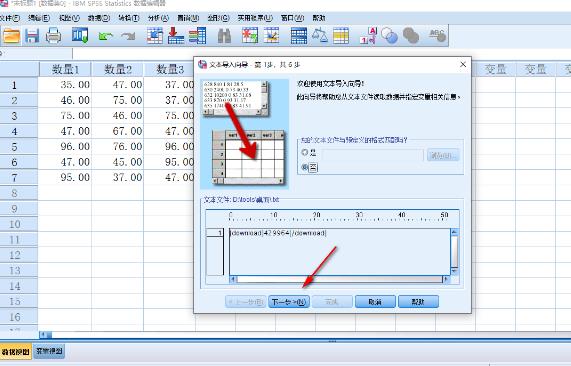Click the grayed 完成 (Finish) button
This screenshot has height=366, width=571.
pos(332,302)
